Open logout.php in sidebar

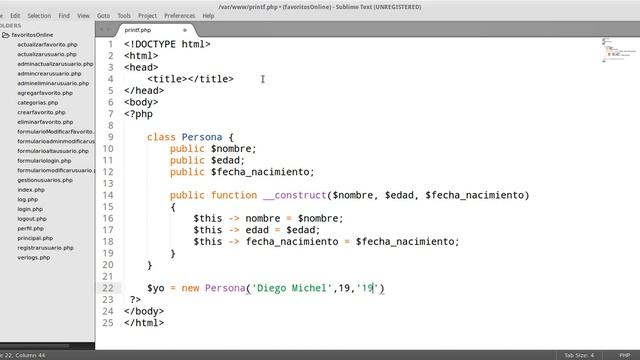pyautogui.click(x=32, y=219)
